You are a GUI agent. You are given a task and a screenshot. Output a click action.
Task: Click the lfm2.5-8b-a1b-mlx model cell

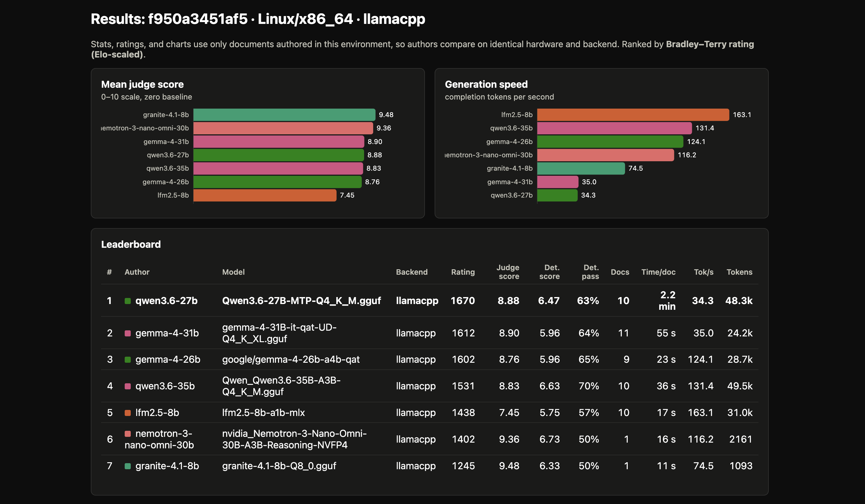click(263, 412)
